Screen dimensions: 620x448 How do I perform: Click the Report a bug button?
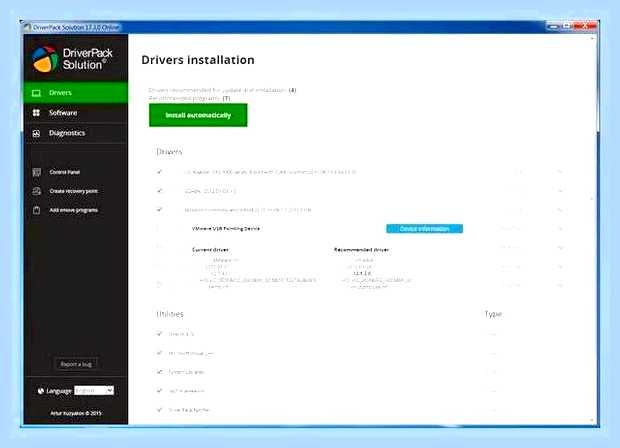76,364
